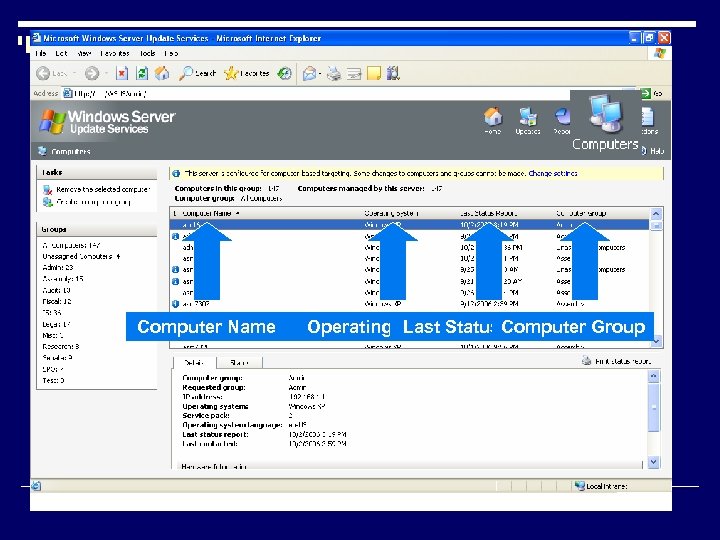Open the Edit menu

(x=61, y=53)
